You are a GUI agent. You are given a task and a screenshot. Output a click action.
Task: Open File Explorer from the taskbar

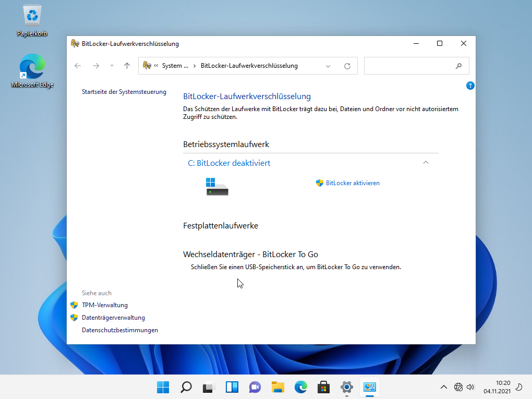click(278, 387)
